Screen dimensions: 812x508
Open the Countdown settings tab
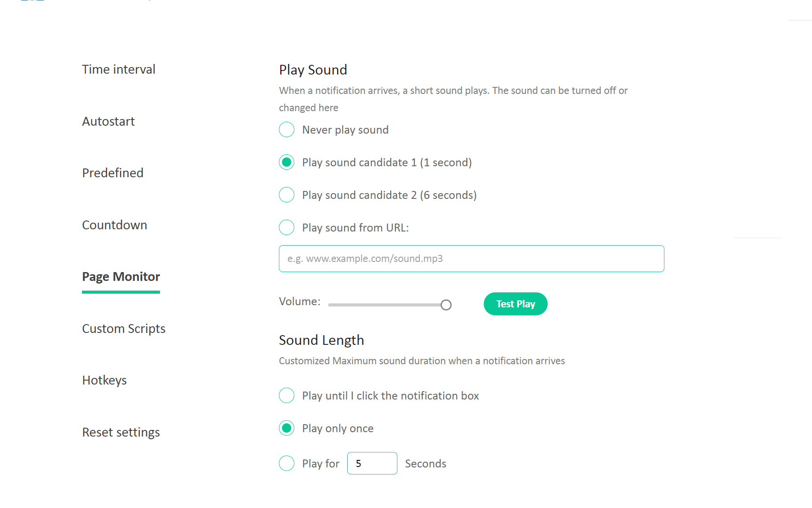tap(115, 225)
